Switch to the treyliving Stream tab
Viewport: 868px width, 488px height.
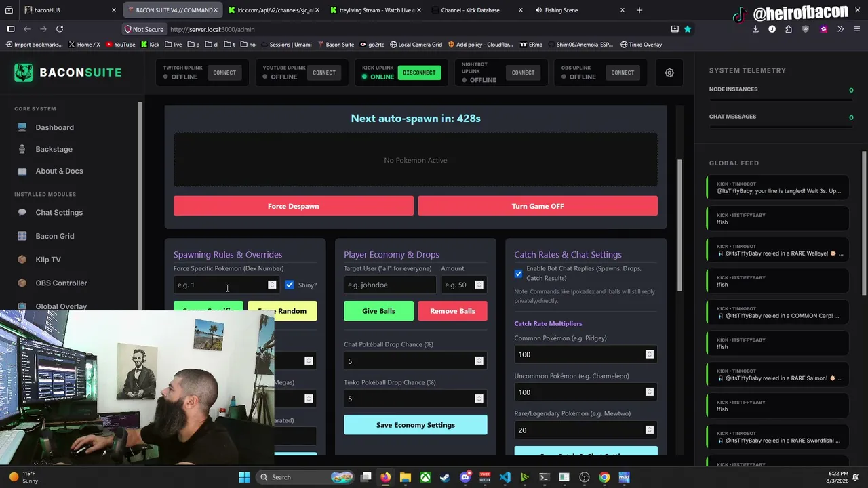(376, 10)
